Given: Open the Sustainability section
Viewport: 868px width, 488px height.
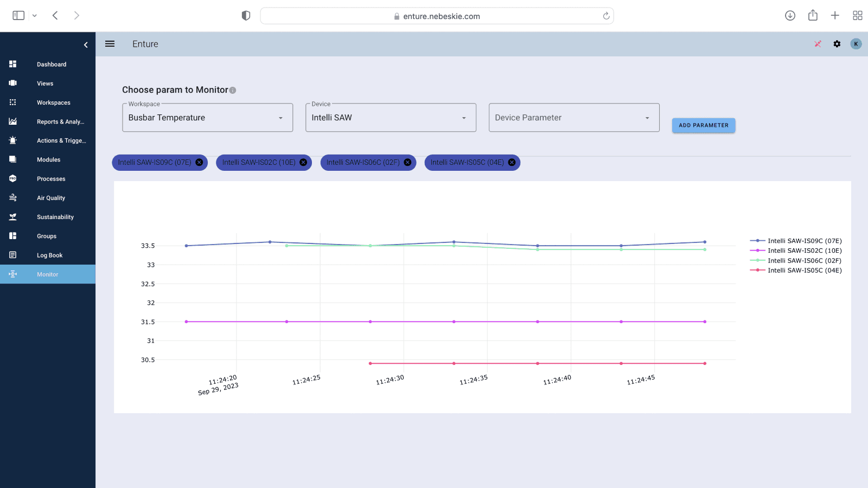Looking at the screenshot, I should tap(55, 216).
